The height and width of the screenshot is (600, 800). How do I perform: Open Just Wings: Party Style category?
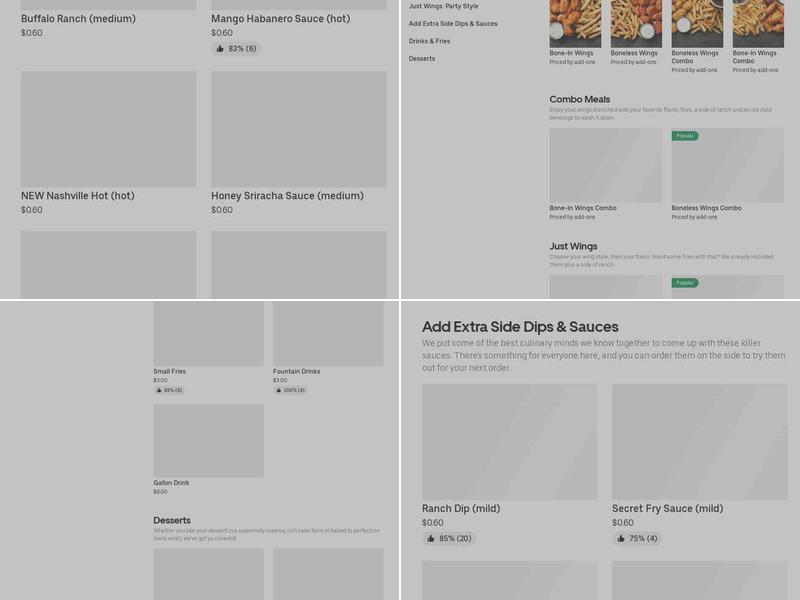coord(443,6)
